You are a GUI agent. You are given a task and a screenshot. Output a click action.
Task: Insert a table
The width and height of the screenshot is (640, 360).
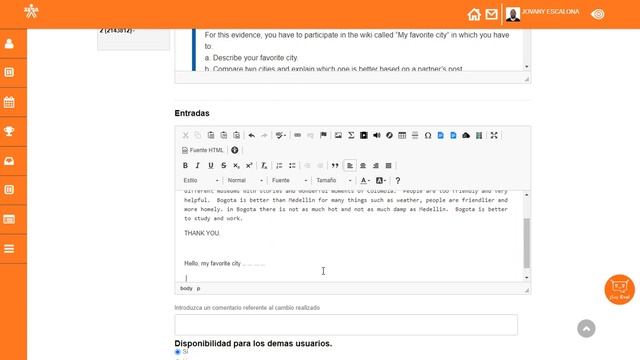(402, 135)
